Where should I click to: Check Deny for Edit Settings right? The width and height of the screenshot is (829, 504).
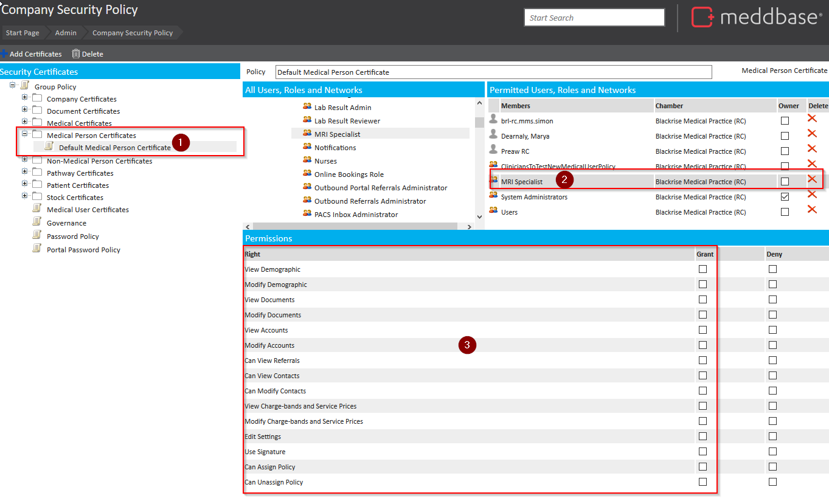772,436
